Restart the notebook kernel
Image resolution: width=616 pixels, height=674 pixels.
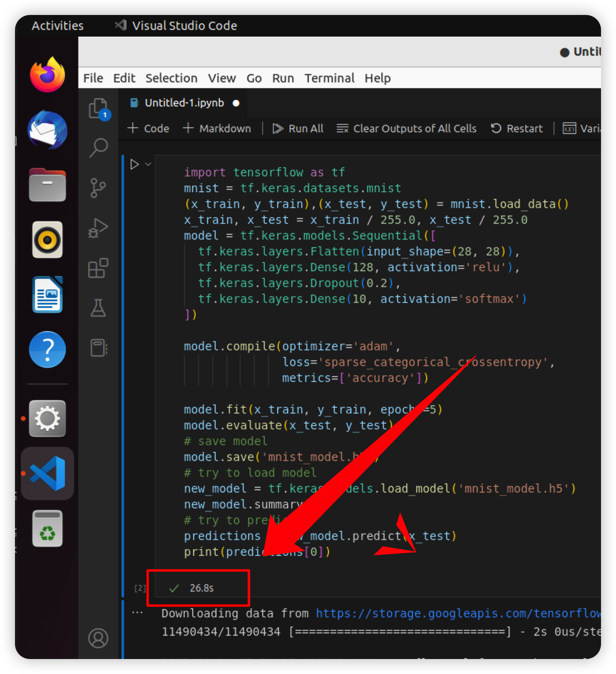[x=517, y=129]
